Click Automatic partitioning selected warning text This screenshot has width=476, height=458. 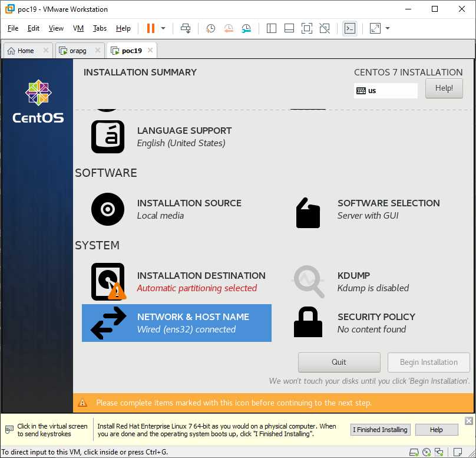197,288
